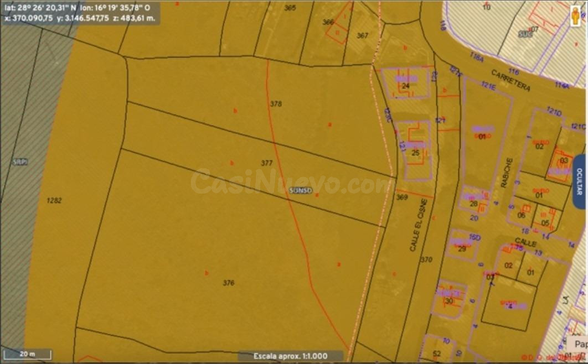Select building plot 30
This screenshot has width=588, height=364.
pos(449,301)
